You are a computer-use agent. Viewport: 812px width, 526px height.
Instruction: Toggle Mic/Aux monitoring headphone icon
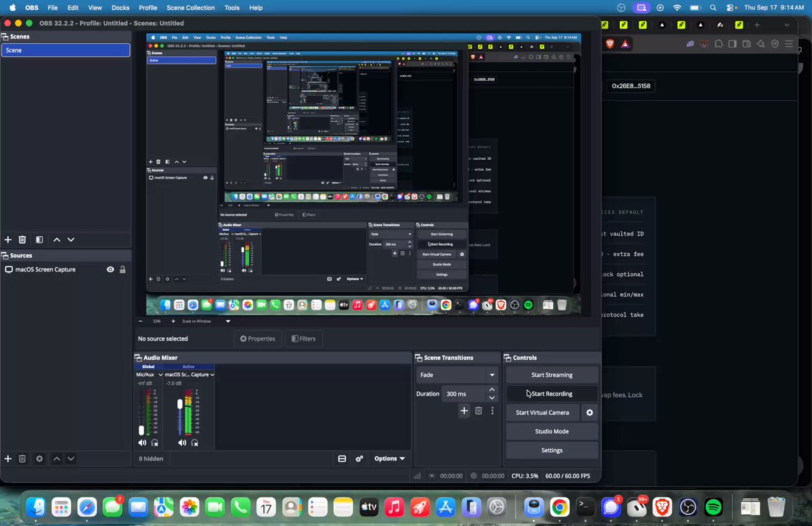click(155, 443)
